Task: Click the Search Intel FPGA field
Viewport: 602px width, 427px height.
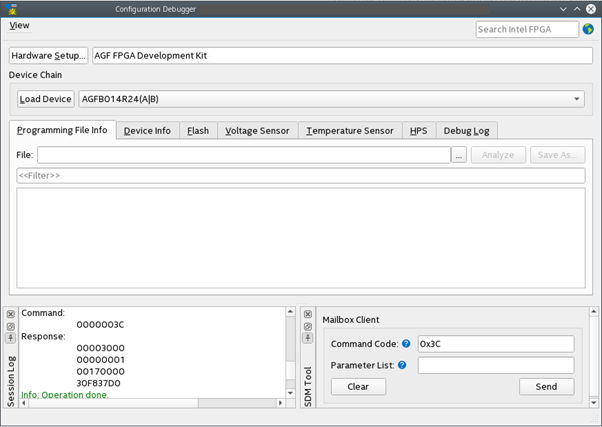Action: pyautogui.click(x=527, y=29)
